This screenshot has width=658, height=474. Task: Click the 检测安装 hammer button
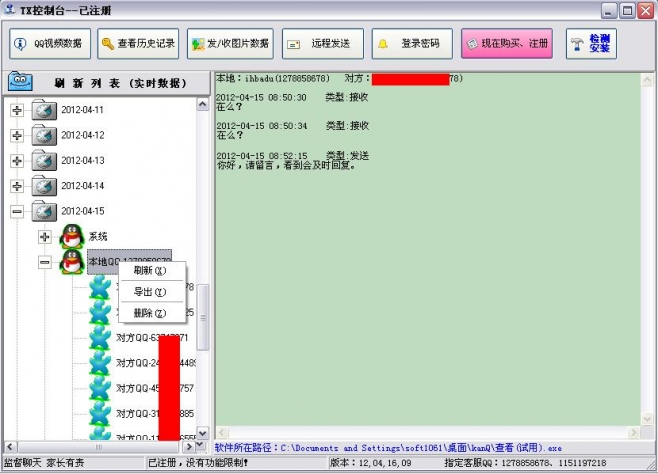point(591,44)
